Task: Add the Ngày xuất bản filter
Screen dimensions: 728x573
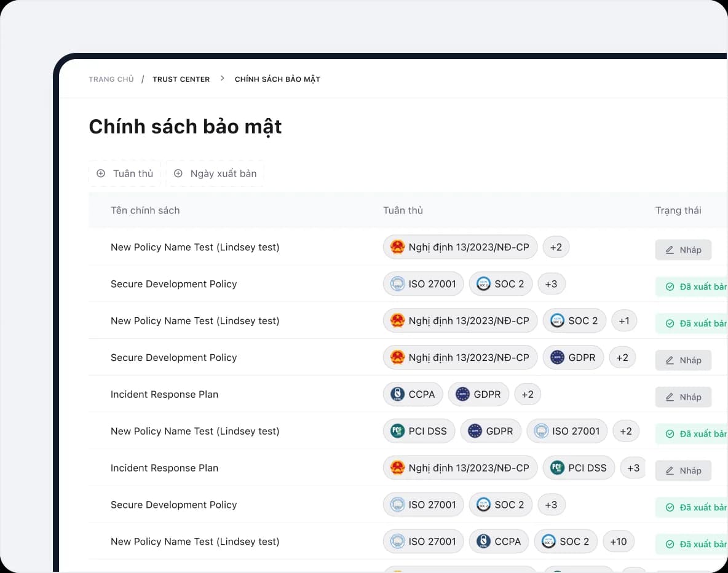Action: click(215, 173)
